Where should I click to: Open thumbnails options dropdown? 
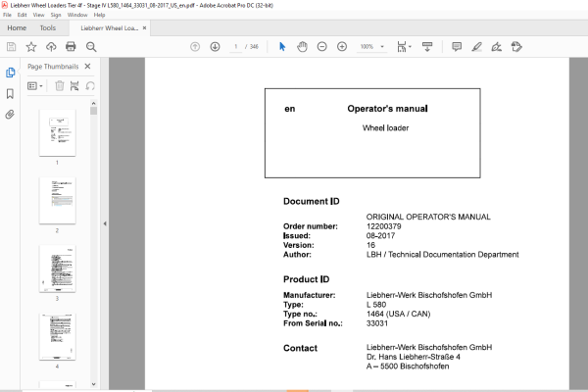point(35,86)
